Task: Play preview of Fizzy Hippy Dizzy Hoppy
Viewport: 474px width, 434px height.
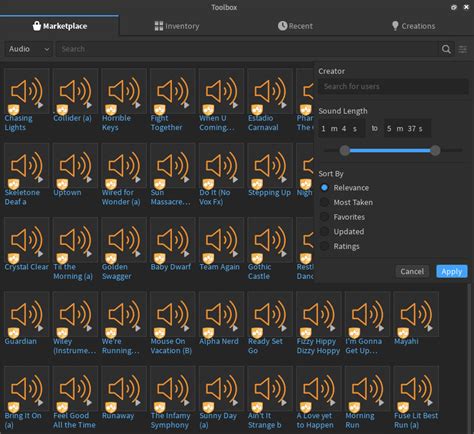Action: pos(333,328)
